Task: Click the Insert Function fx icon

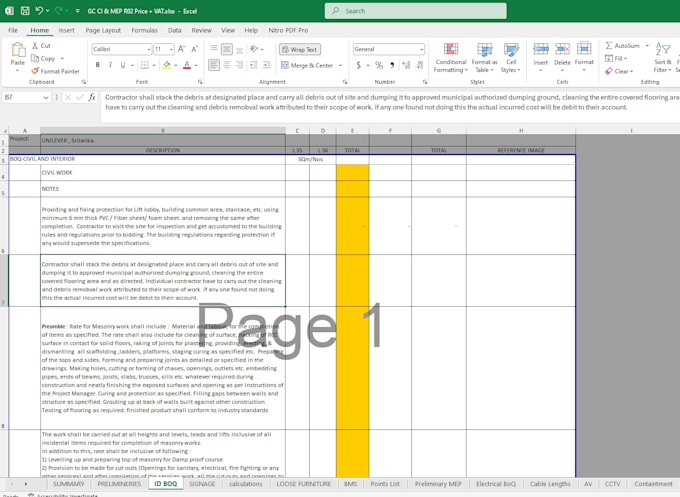Action: (92, 98)
